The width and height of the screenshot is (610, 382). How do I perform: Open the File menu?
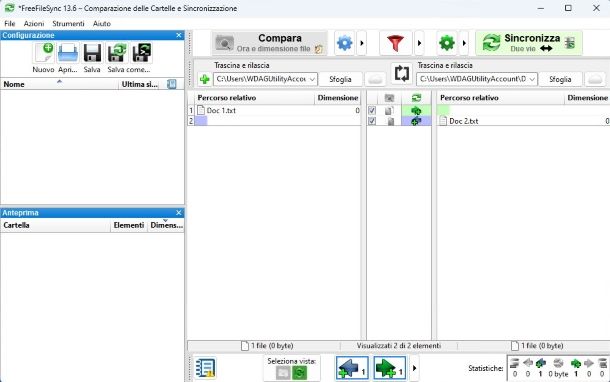[x=10, y=24]
